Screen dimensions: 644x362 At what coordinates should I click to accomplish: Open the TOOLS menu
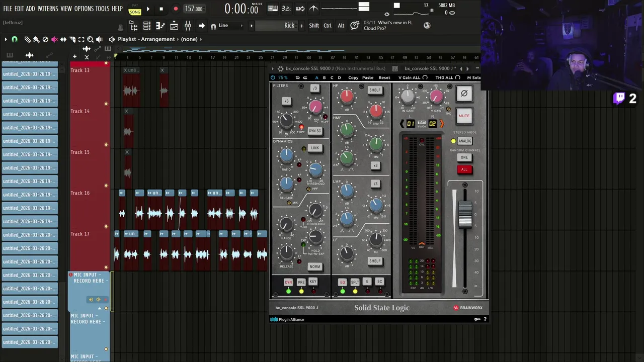tap(103, 9)
